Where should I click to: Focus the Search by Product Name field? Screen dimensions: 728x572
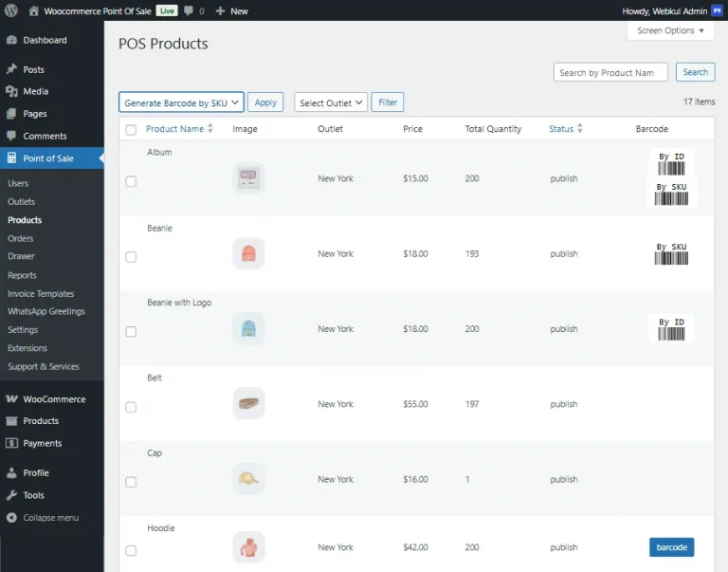(610, 72)
